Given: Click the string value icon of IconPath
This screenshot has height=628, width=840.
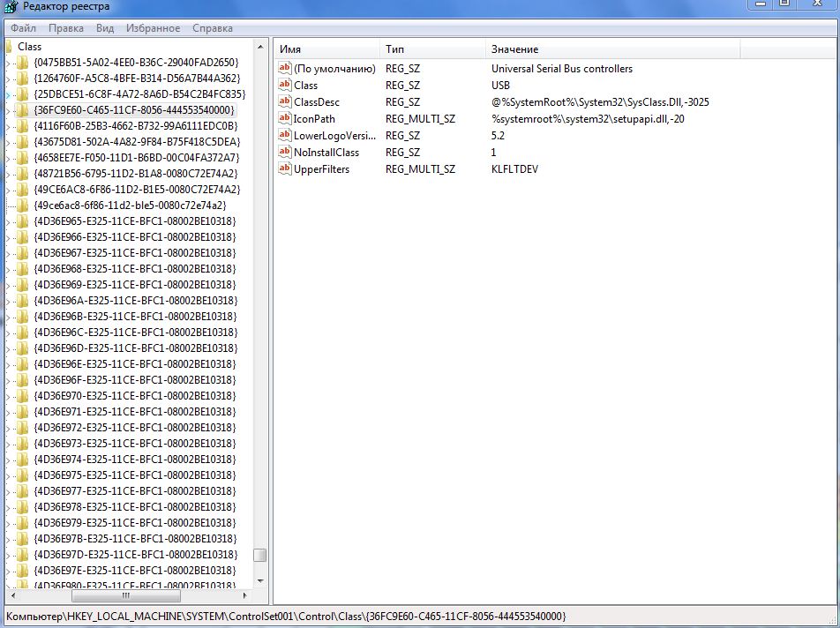Looking at the screenshot, I should click(x=284, y=118).
